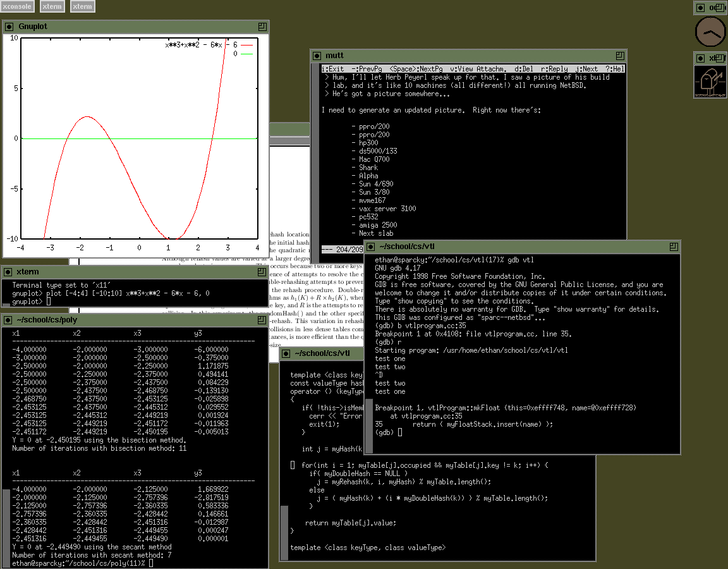
Task: Click 'Mac Q700' in the mutt message
Action: 374,159
